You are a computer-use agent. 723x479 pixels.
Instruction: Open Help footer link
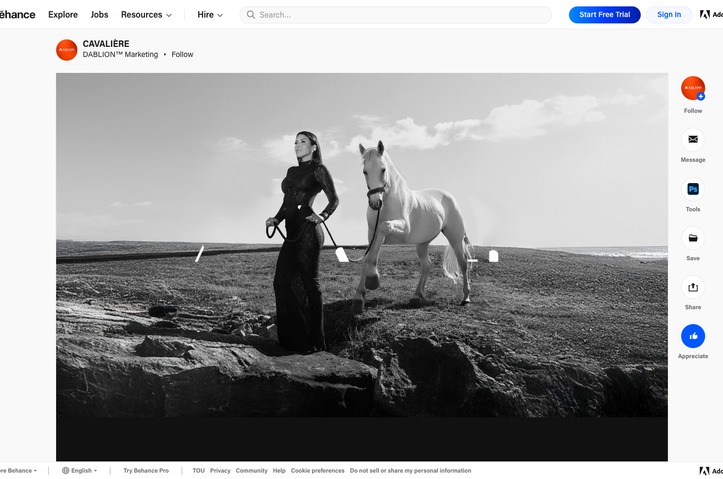pos(279,471)
